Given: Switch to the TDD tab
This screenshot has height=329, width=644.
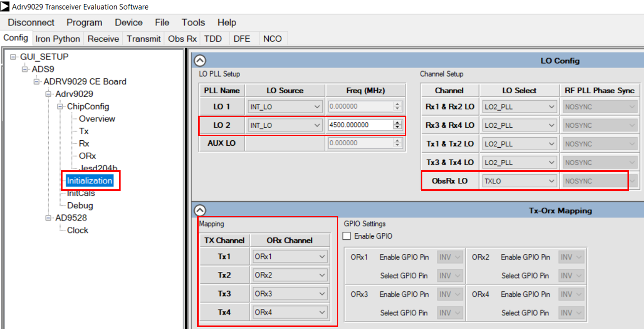Looking at the screenshot, I should point(213,39).
